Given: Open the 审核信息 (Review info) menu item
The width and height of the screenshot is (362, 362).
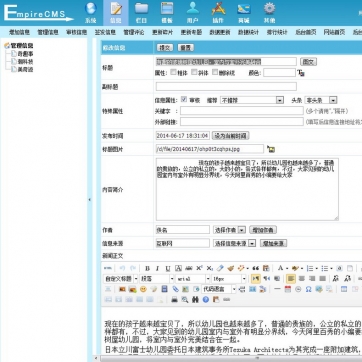Looking at the screenshot, I should [x=77, y=32].
